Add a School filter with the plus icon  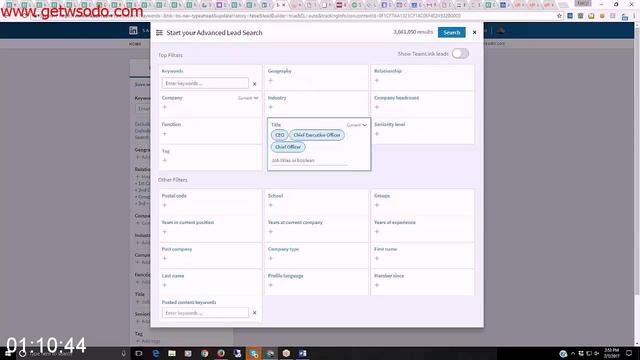(270, 205)
